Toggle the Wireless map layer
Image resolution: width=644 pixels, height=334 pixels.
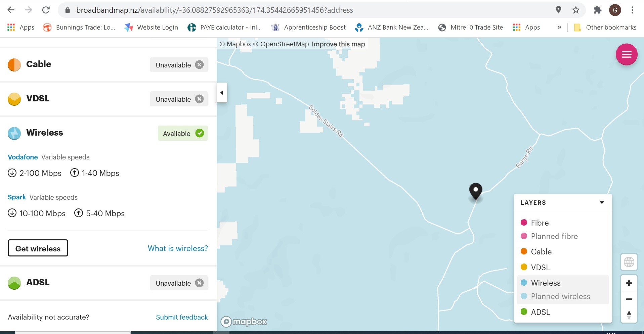(x=545, y=283)
